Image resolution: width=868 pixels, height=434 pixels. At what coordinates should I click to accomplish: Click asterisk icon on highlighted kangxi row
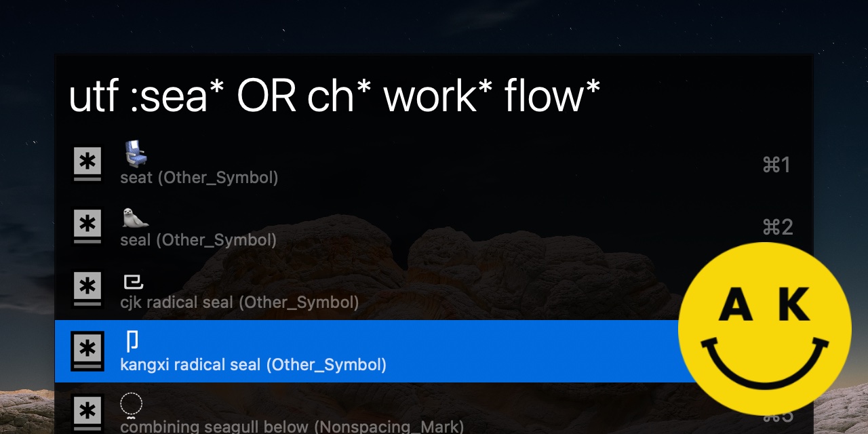[87, 351]
